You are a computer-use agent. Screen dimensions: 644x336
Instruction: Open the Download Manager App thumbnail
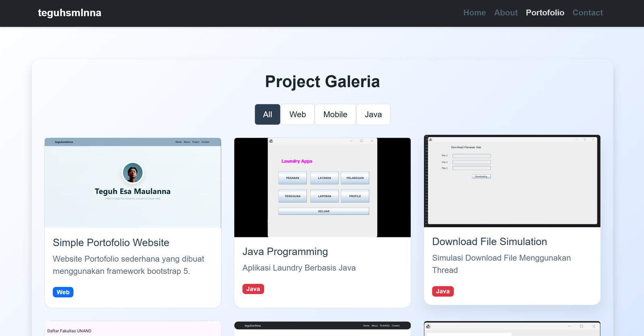point(512,181)
